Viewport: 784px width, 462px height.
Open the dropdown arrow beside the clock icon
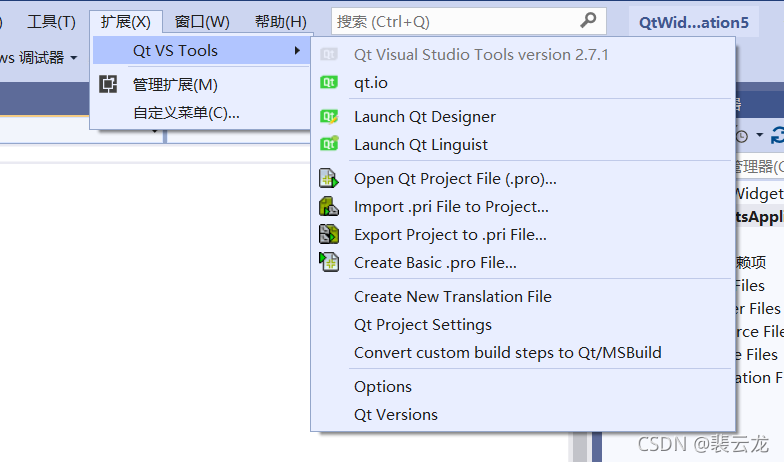(x=760, y=135)
